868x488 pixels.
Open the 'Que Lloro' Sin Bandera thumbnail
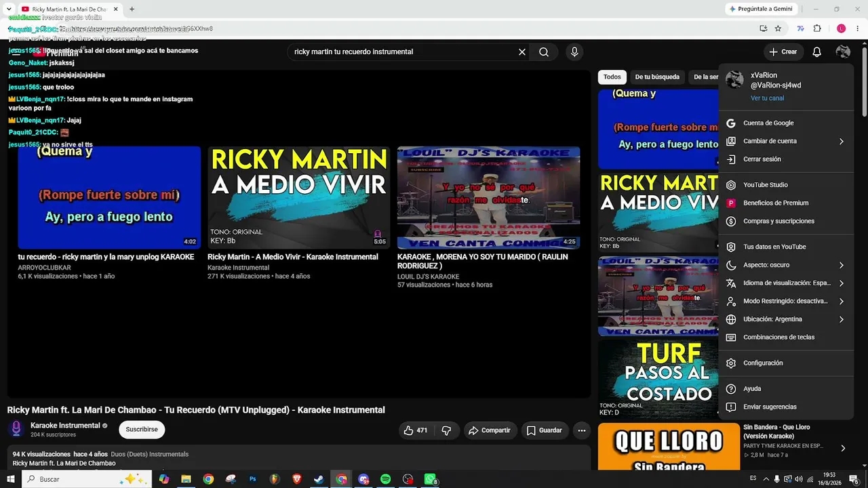tap(669, 447)
